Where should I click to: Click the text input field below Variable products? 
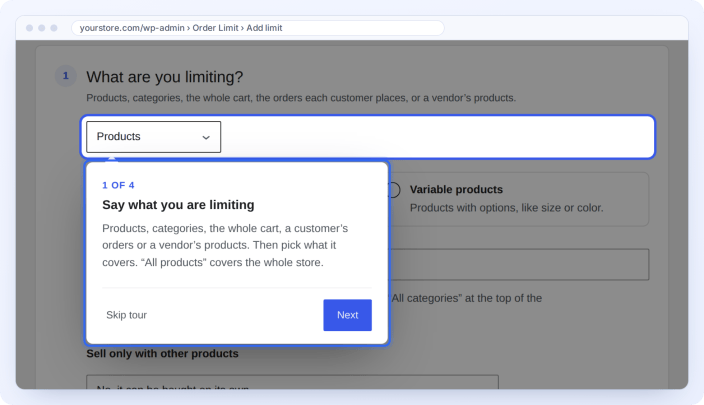point(519,264)
